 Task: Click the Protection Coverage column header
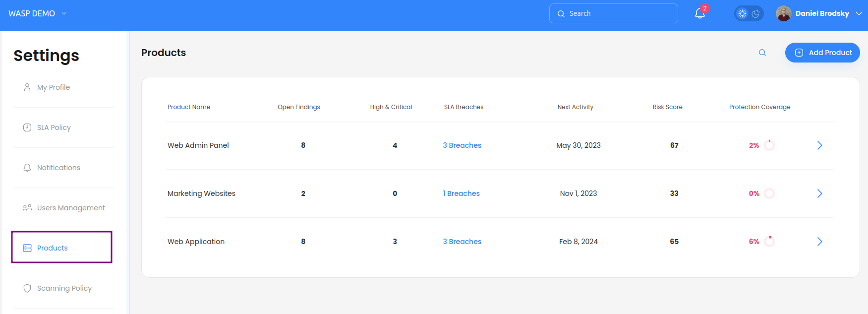coord(760,107)
